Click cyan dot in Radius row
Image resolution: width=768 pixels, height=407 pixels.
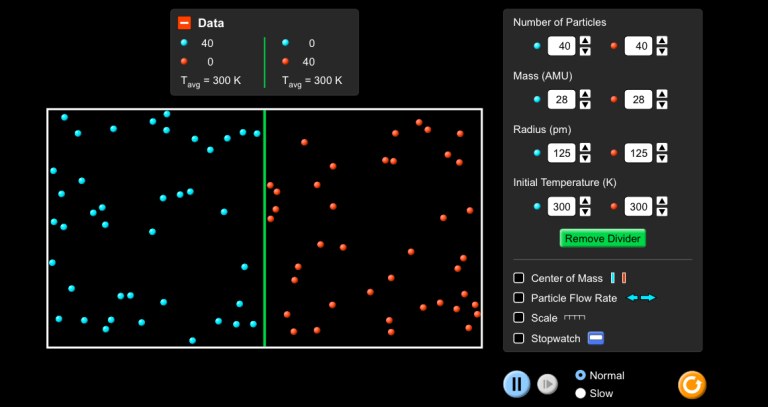click(x=537, y=153)
